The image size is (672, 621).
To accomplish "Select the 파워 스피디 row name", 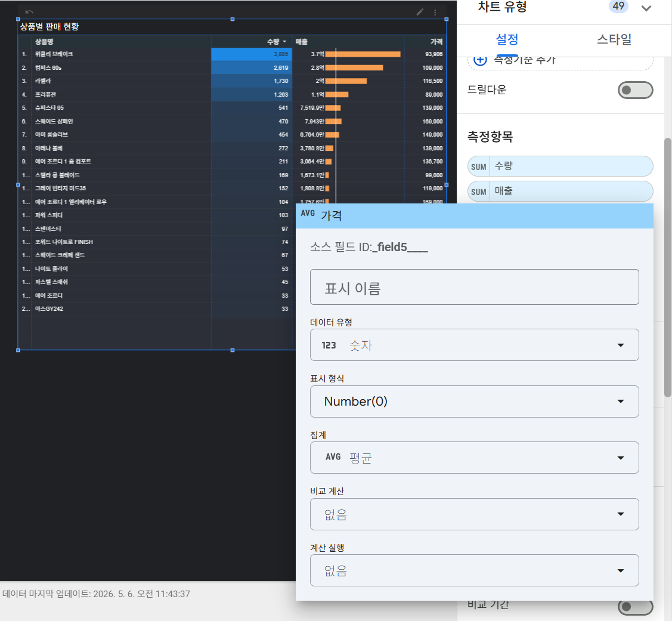I will (x=49, y=215).
